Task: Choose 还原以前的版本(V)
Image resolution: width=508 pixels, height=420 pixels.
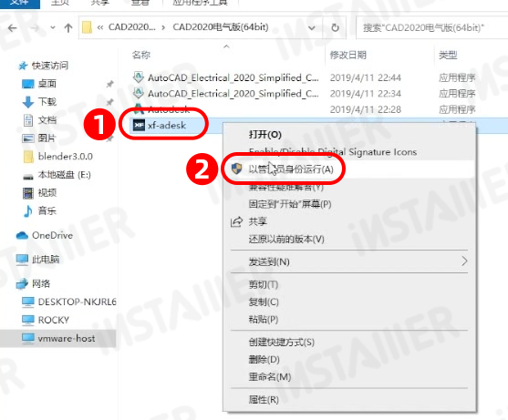Action: pyautogui.click(x=349, y=239)
